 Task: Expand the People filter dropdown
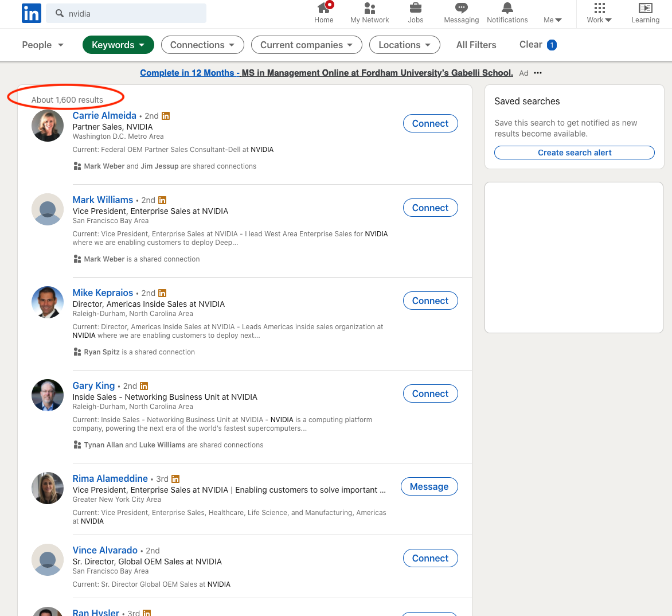coord(42,45)
